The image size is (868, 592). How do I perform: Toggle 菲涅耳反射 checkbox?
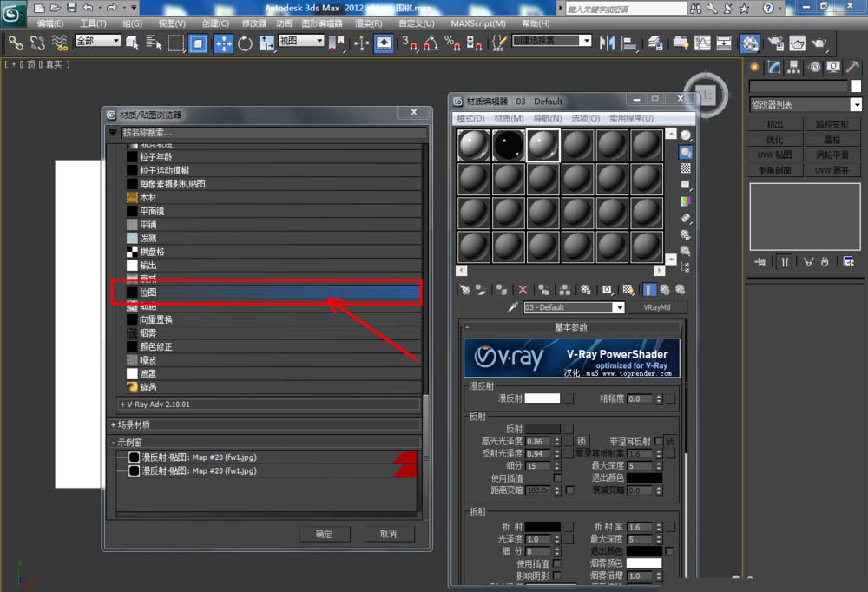(x=658, y=441)
